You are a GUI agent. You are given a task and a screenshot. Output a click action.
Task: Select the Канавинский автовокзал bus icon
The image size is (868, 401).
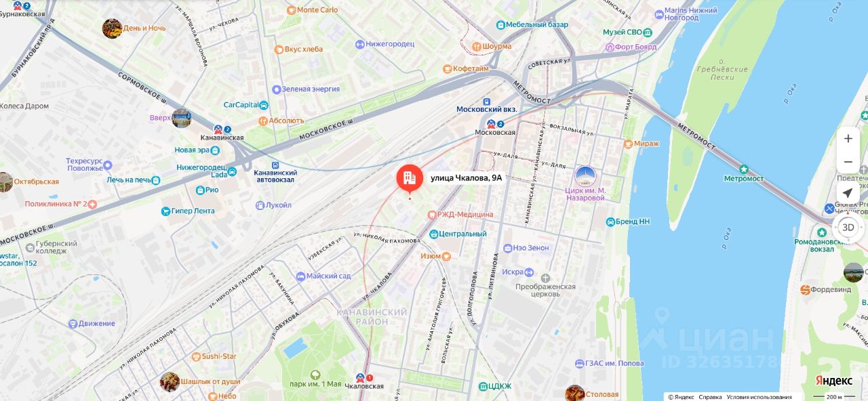click(x=275, y=165)
